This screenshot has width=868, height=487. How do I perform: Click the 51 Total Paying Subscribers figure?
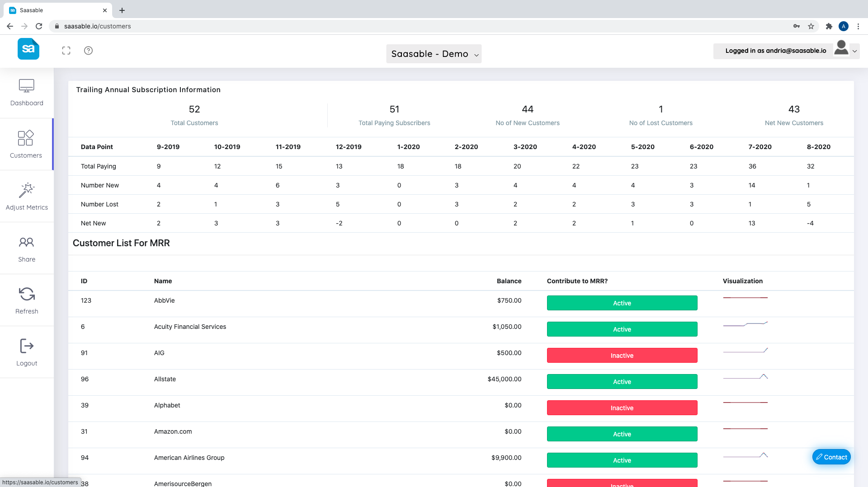pyautogui.click(x=394, y=109)
